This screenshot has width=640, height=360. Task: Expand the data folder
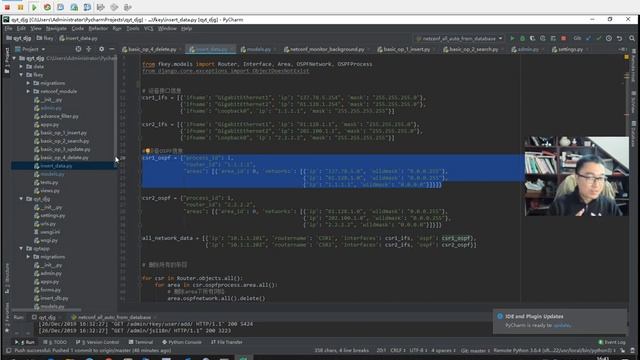(x=21, y=67)
